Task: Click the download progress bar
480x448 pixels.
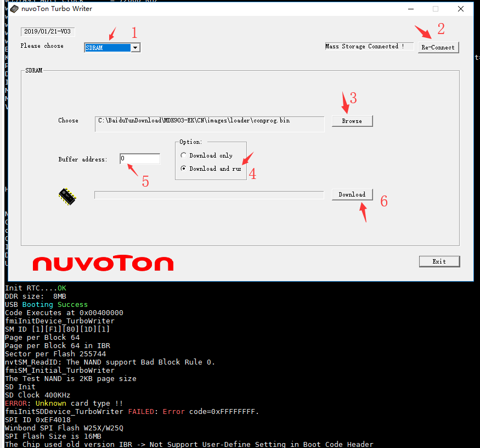Action: (209, 195)
